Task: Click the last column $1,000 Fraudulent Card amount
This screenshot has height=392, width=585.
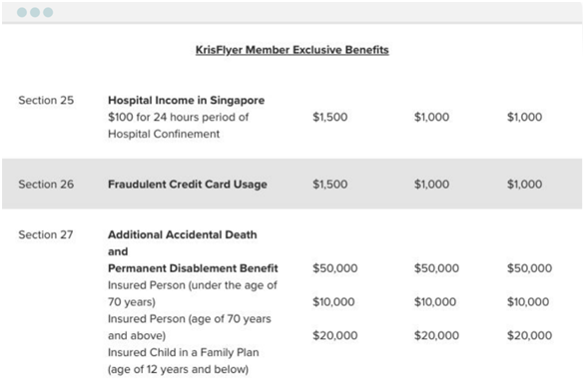Action: tap(524, 185)
